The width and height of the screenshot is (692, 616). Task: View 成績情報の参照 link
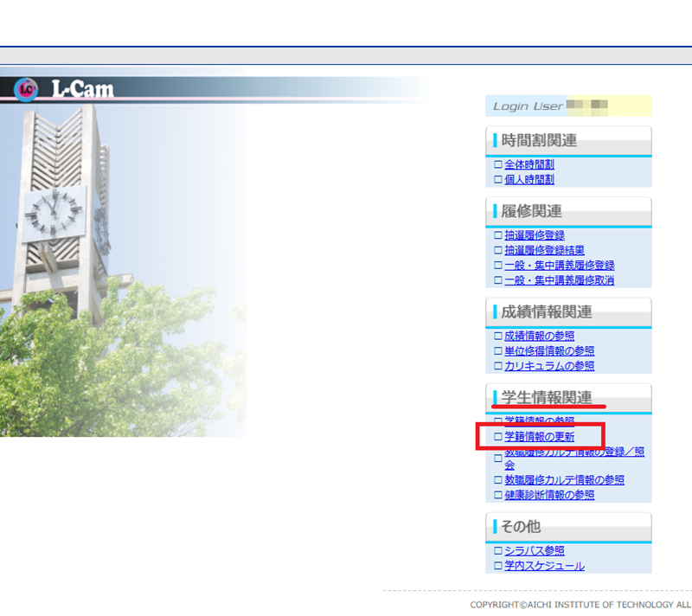coord(539,336)
